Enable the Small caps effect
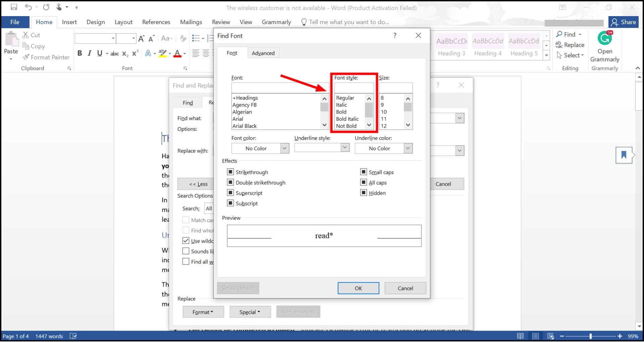The height and width of the screenshot is (342, 644). pyautogui.click(x=364, y=172)
